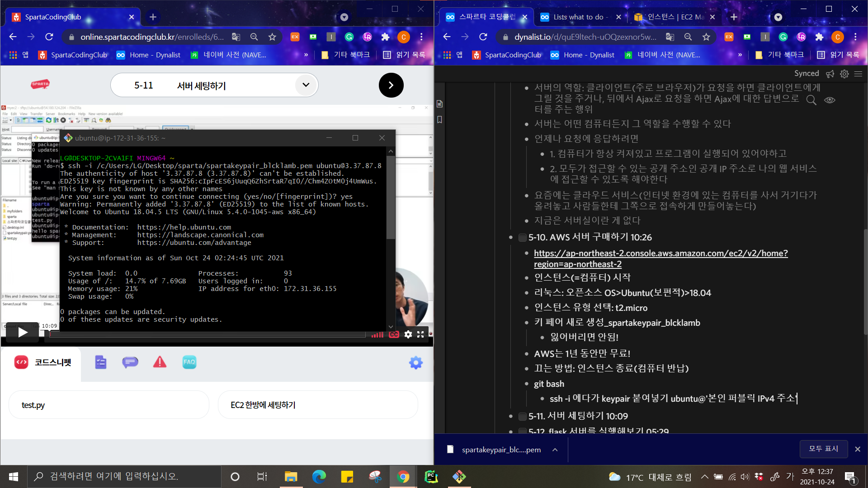This screenshot has height=488, width=868.
Task: Expand the 5-11 서버 세팅하기 lecture dropdown
Action: click(x=306, y=85)
